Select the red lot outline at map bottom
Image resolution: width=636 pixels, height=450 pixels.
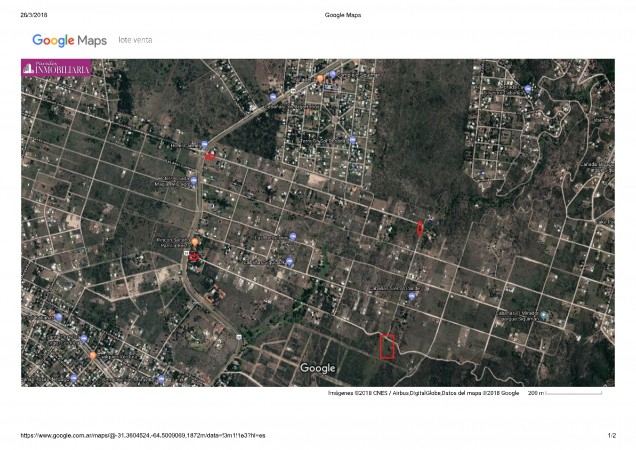[x=388, y=346]
